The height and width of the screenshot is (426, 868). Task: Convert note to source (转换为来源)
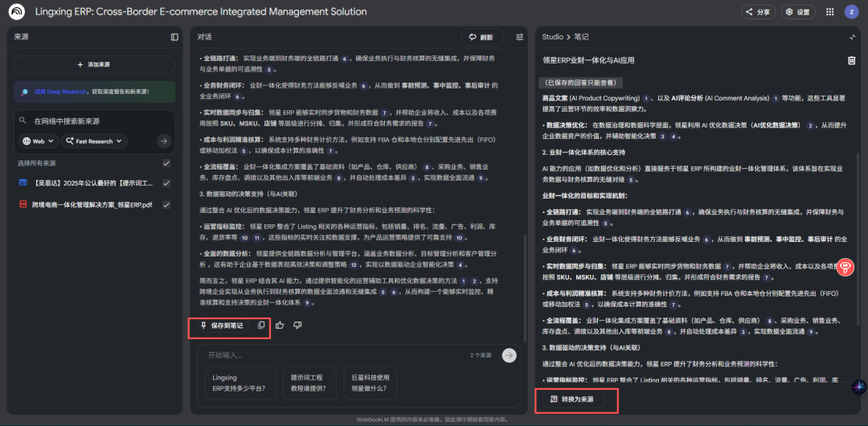point(572,399)
